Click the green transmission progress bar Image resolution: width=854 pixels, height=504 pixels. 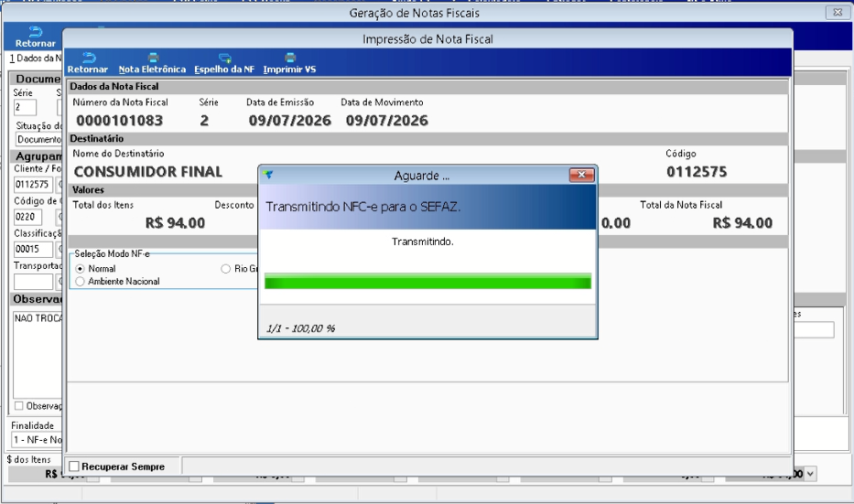(427, 282)
